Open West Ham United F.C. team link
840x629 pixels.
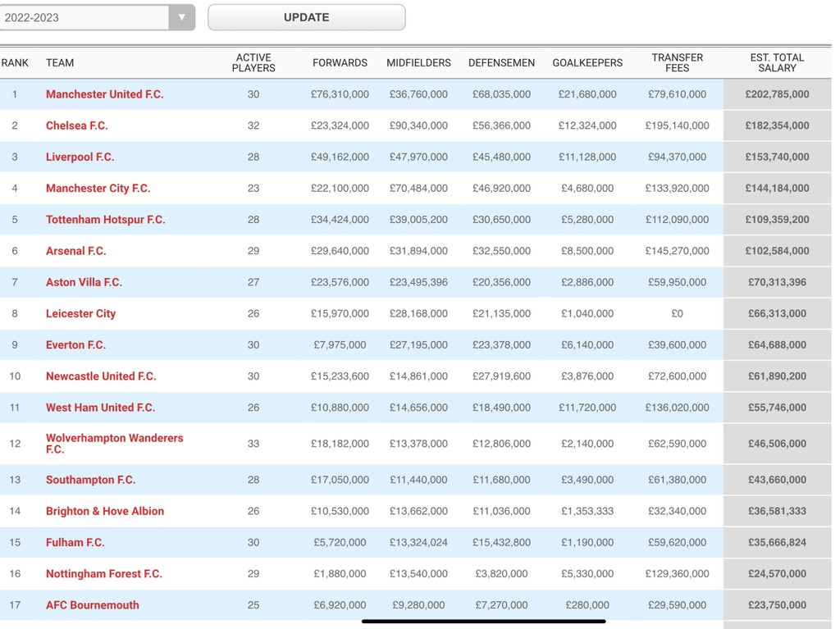tap(101, 408)
